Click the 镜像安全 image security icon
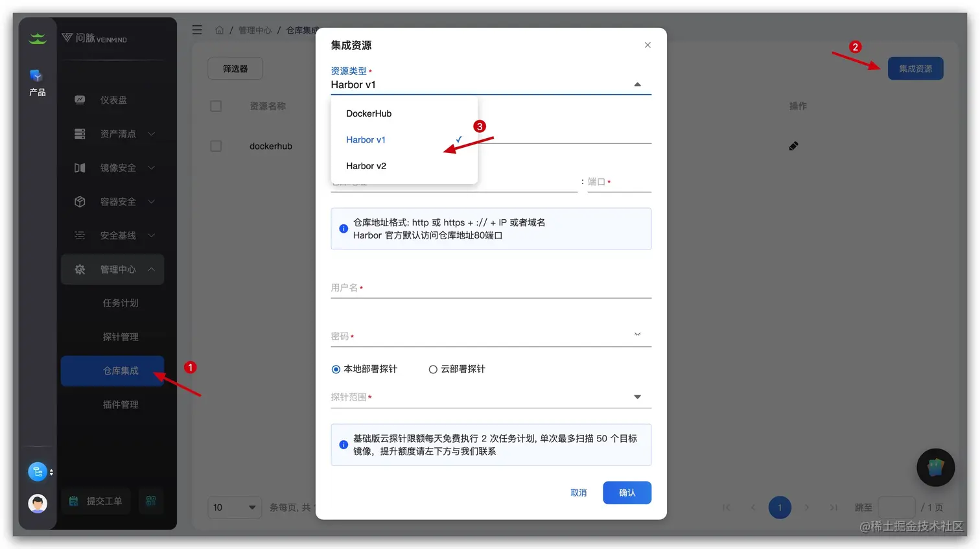This screenshot has width=980, height=549. (80, 168)
